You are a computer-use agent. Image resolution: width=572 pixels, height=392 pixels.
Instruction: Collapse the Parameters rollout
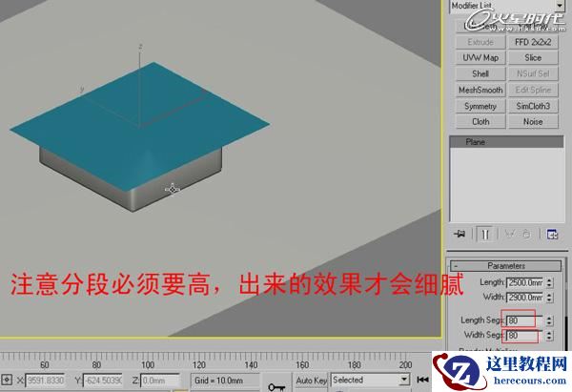[505, 266]
